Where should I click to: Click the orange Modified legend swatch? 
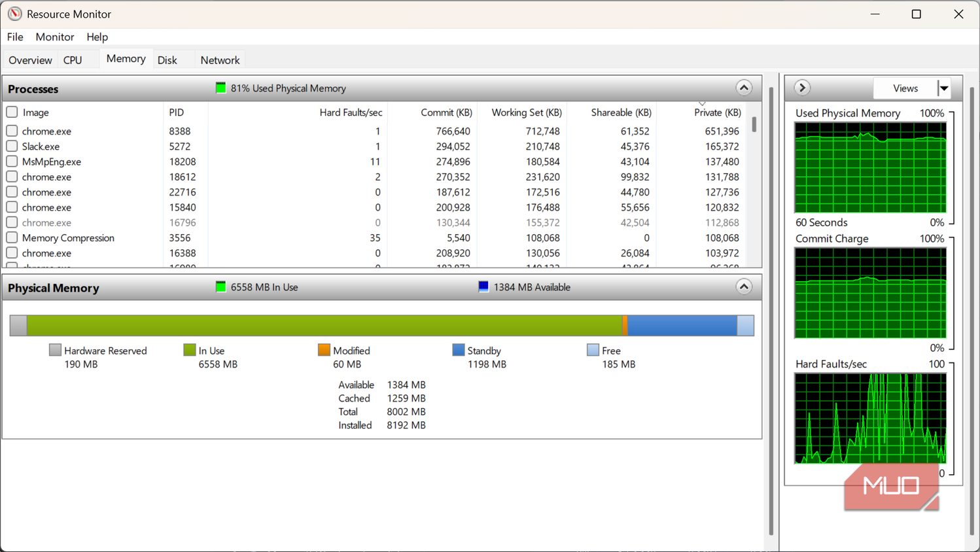(324, 350)
